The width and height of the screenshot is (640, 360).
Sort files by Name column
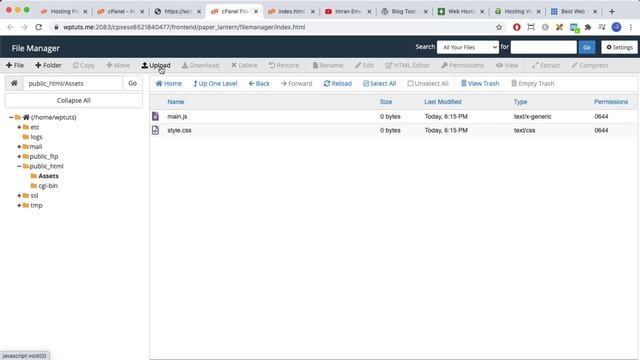pyautogui.click(x=176, y=102)
